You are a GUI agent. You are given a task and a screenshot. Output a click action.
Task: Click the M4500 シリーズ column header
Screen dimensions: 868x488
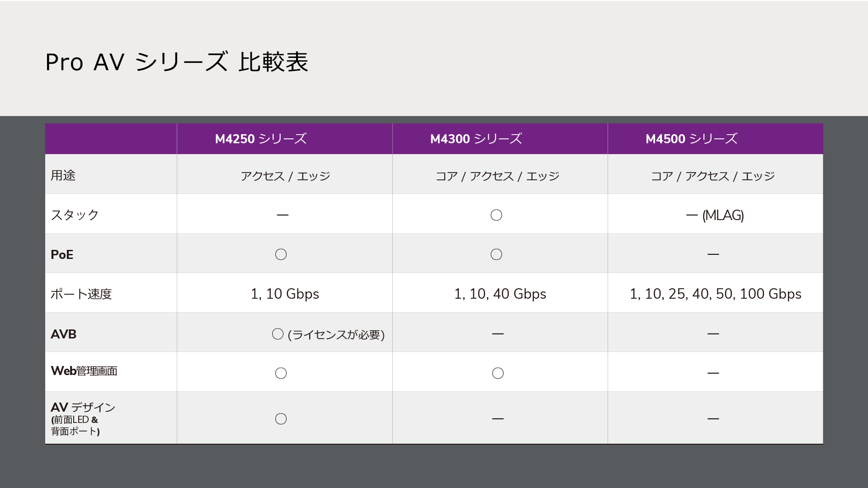691,139
